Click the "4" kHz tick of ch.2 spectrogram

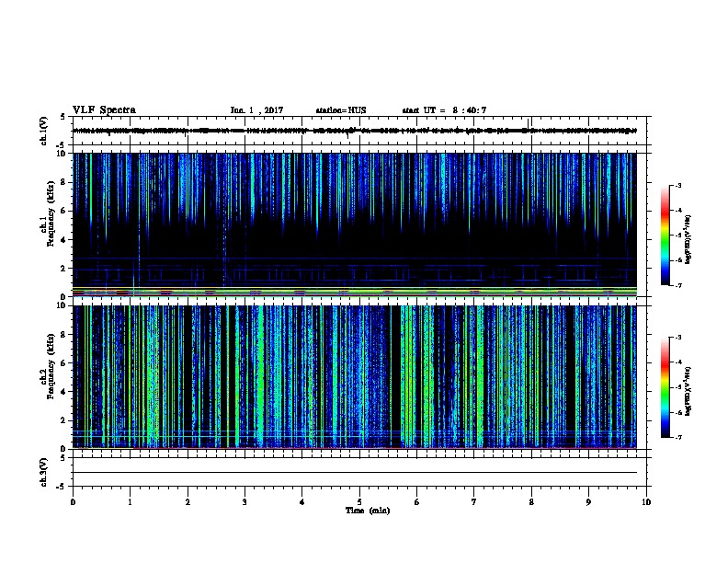(x=63, y=392)
